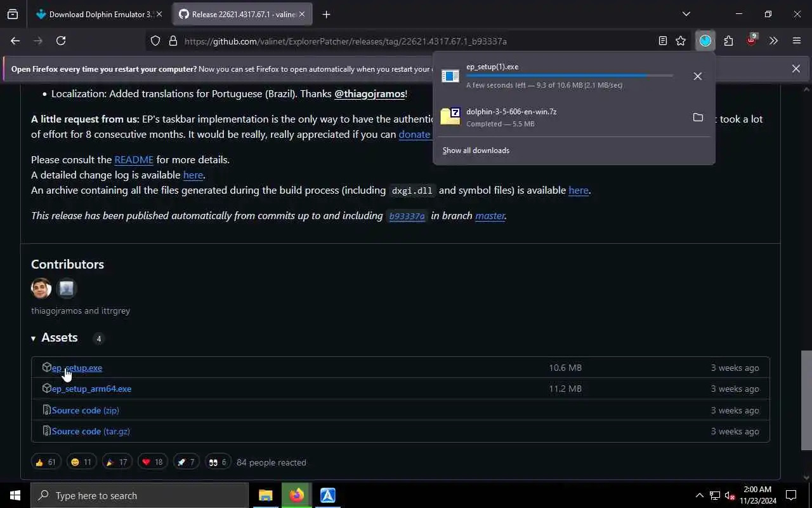Screen dimensions: 812x508
Task: Click dolphin-3-5-606-en-win.7z file icon
Action: tap(450, 116)
